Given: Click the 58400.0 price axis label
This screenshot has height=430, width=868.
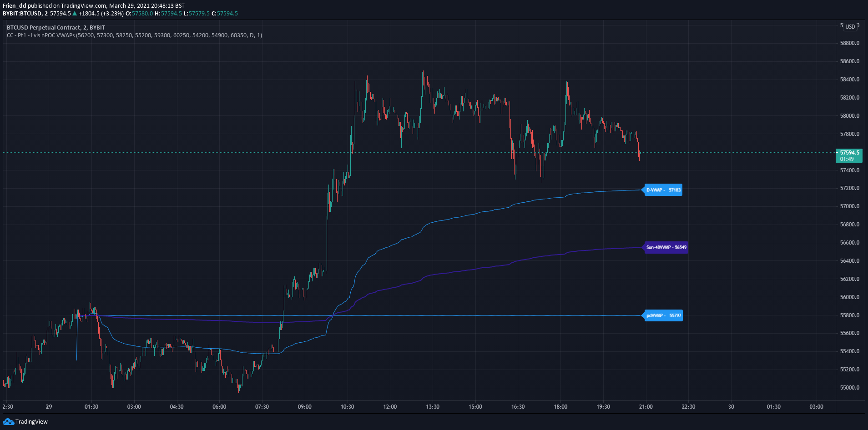Looking at the screenshot, I should coord(850,80).
